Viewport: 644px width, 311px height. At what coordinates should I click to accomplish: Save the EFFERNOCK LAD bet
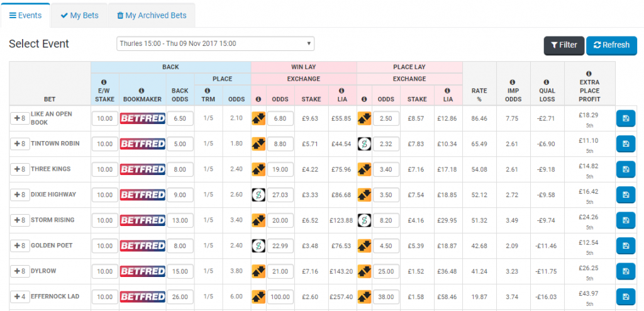click(x=626, y=297)
